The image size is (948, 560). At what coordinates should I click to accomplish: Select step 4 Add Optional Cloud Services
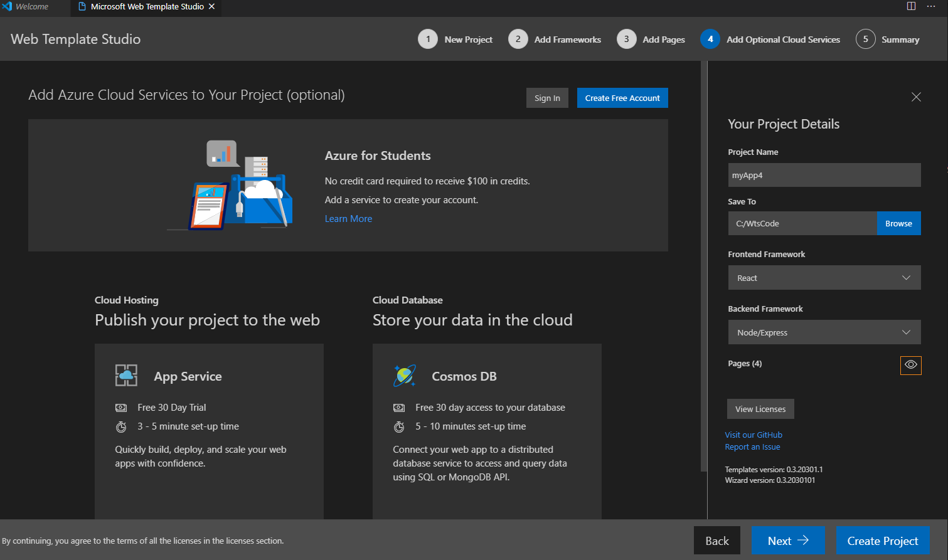(770, 39)
